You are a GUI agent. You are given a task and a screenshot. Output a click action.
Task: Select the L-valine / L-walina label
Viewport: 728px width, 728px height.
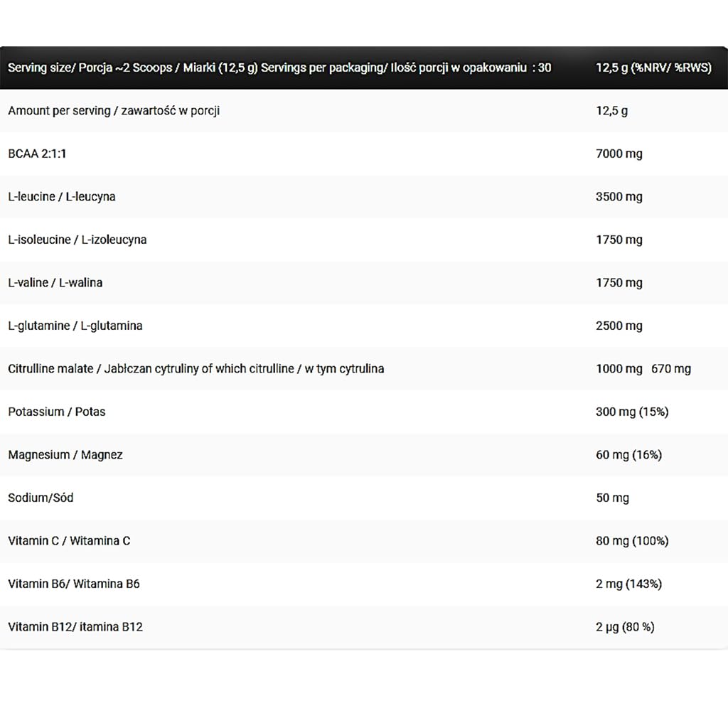(x=55, y=283)
